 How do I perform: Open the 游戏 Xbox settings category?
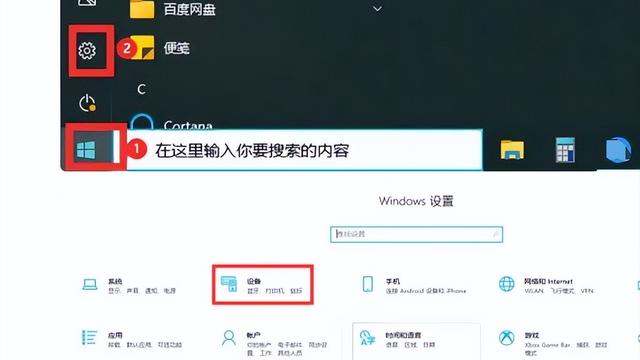click(553, 344)
